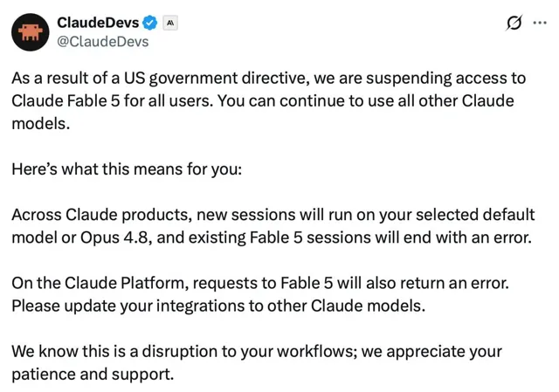This screenshot has height=392, width=559.
Task: Open the ClaudeDevs profile avatar
Action: [31, 32]
